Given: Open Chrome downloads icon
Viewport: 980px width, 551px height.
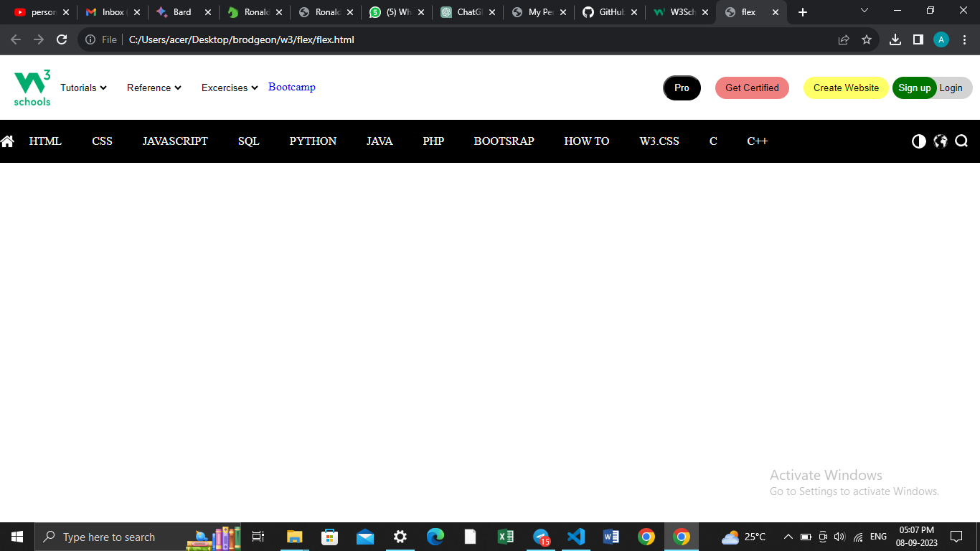Looking at the screenshot, I should point(895,39).
